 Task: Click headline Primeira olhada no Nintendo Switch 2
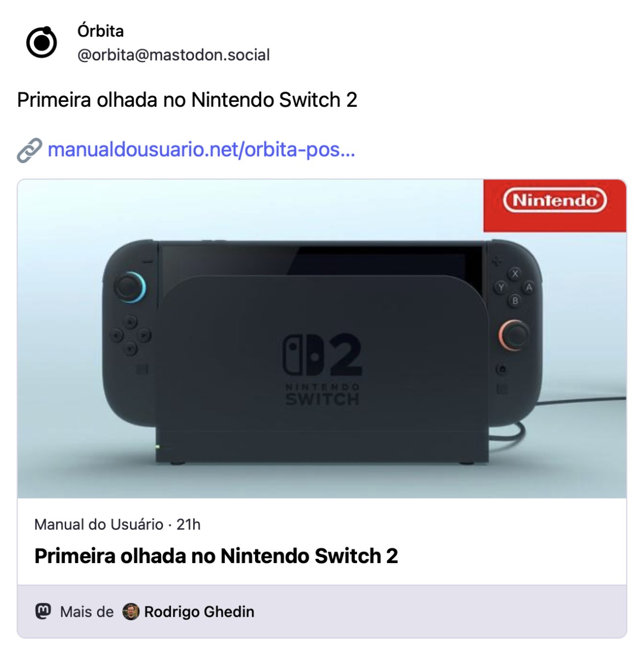[216, 556]
